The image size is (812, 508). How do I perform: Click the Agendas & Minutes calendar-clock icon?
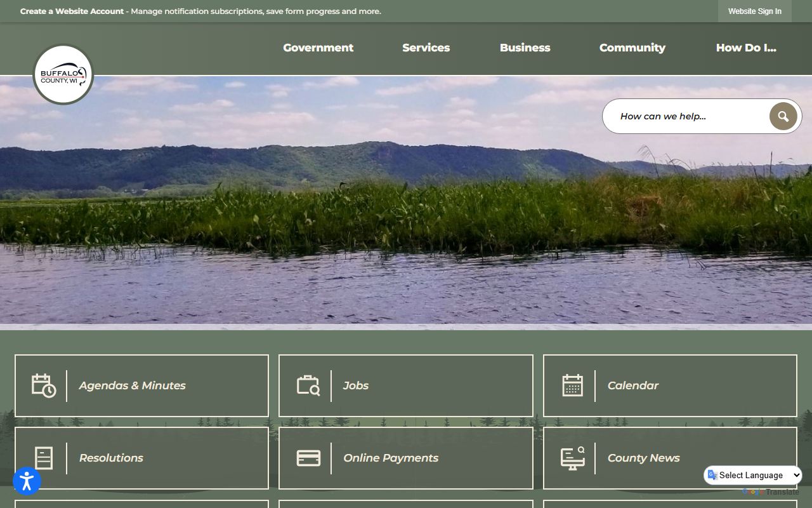point(44,385)
